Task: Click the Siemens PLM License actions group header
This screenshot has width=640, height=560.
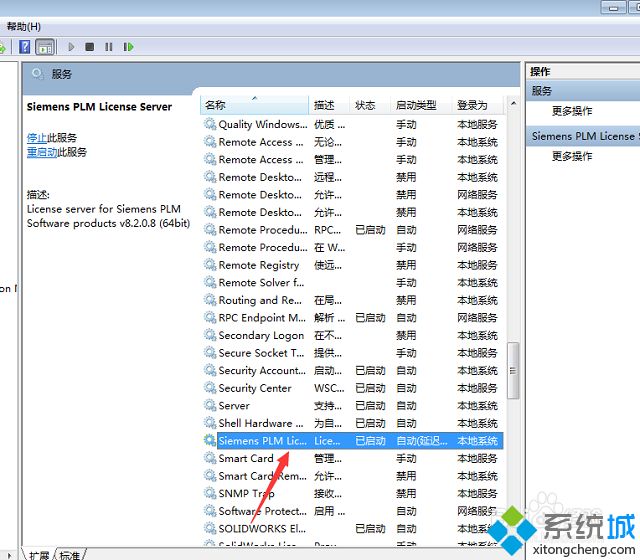Action: pyautogui.click(x=583, y=136)
